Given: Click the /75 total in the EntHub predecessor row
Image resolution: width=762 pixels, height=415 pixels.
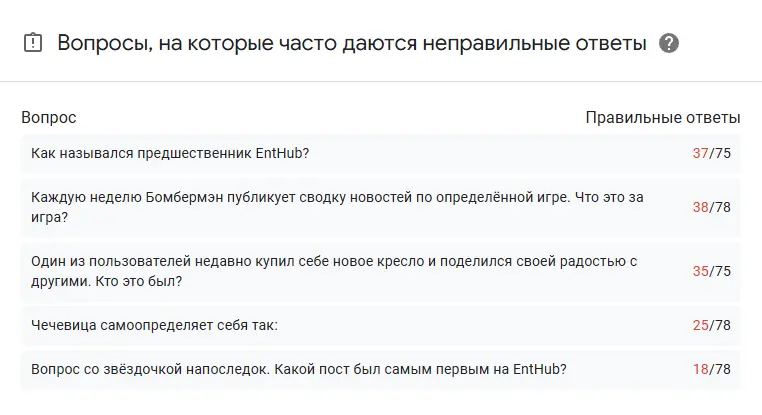Looking at the screenshot, I should tap(721, 153).
